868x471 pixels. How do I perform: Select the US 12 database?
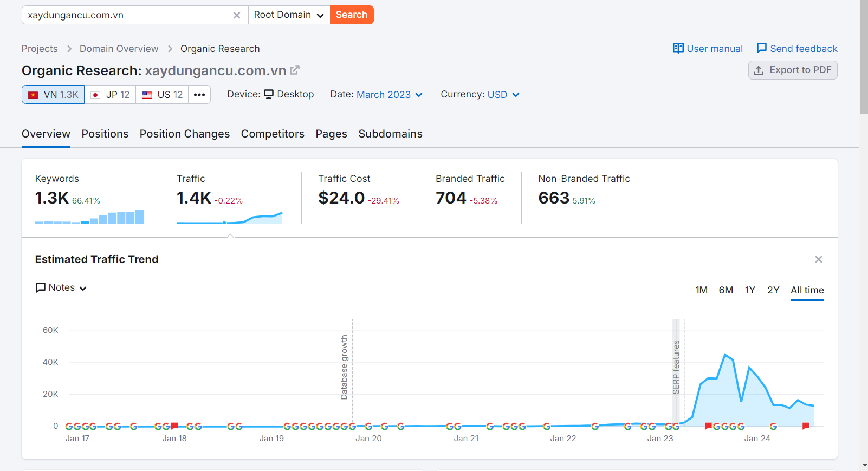click(x=162, y=95)
